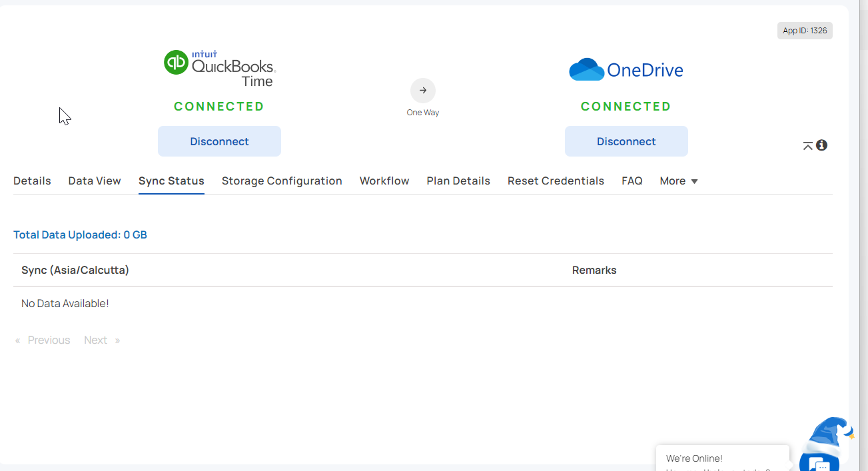Open the live chat bubble icon
This screenshot has width=868, height=471.
pyautogui.click(x=819, y=464)
